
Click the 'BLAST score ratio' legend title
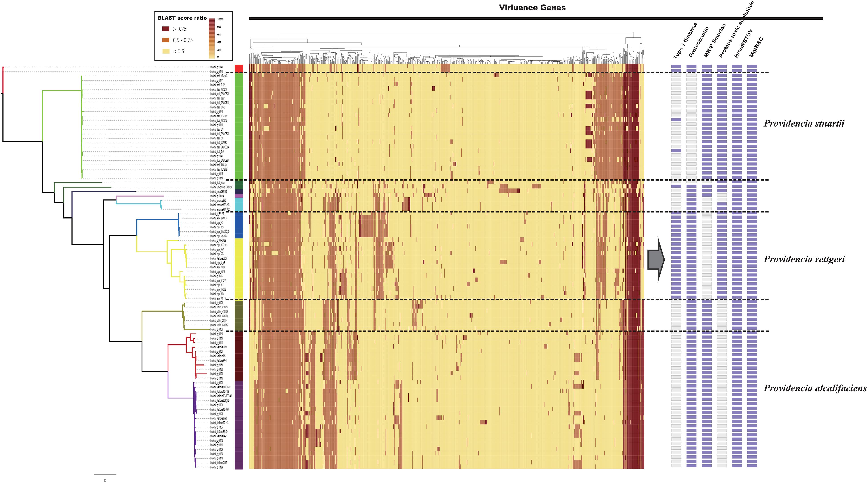click(182, 18)
